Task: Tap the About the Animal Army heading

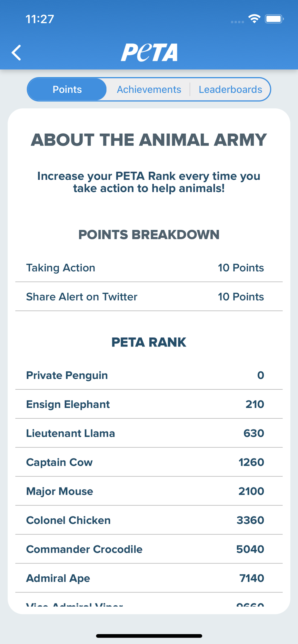Action: [149, 140]
